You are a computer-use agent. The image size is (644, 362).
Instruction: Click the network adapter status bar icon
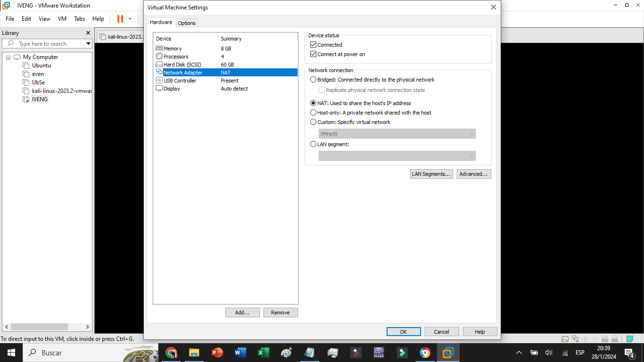click(x=575, y=339)
